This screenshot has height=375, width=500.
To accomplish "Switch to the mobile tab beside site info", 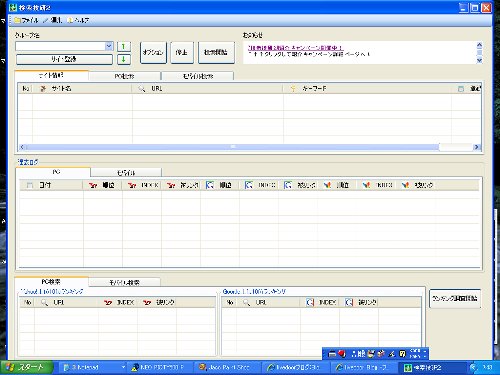I will pyautogui.click(x=198, y=76).
